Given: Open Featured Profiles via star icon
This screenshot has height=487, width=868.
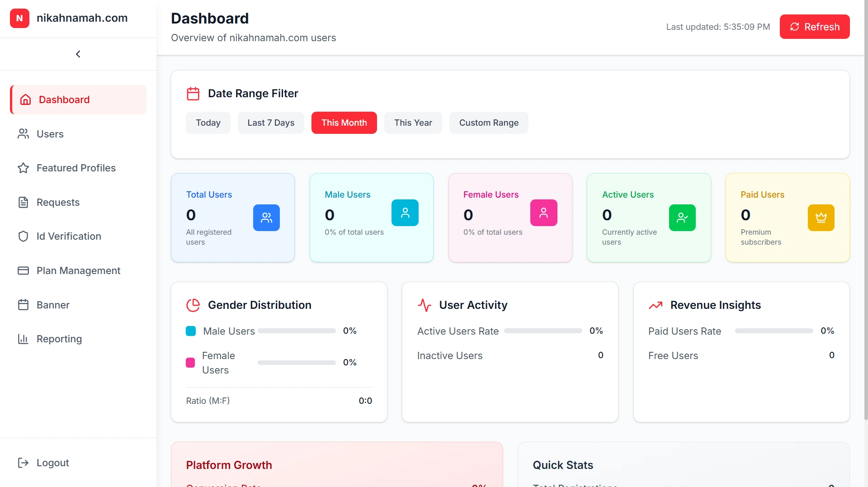Looking at the screenshot, I should [24, 168].
